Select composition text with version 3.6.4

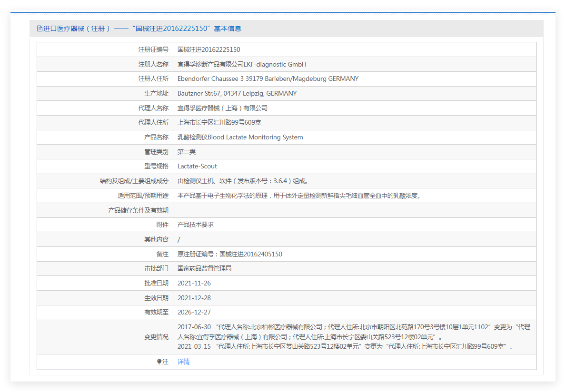point(243,181)
